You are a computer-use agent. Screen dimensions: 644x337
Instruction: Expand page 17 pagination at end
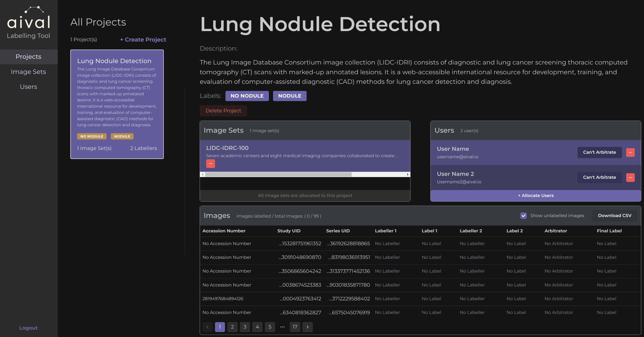tap(295, 326)
